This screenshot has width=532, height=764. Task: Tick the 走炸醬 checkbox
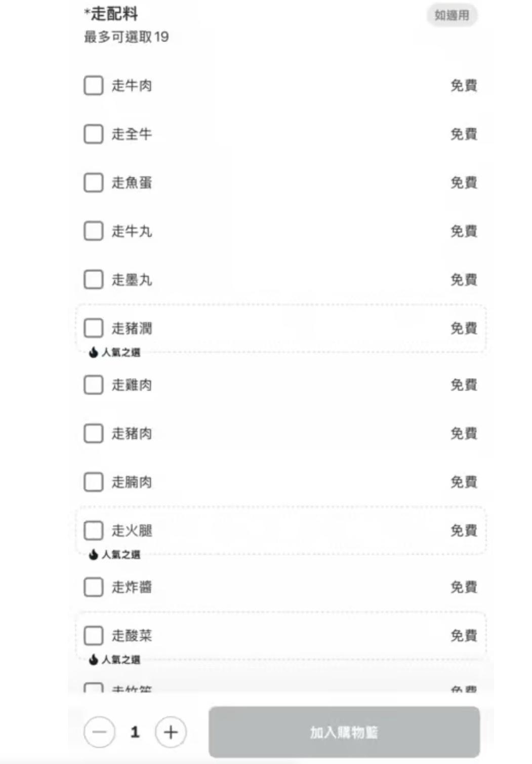93,587
